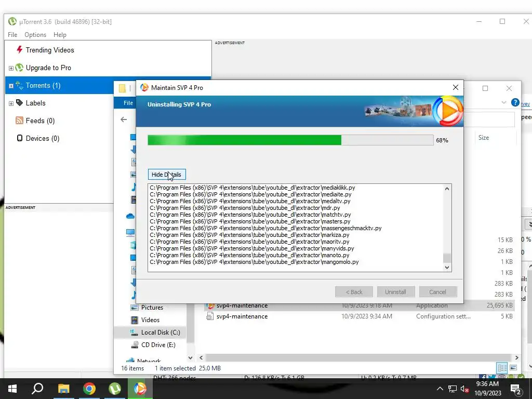The height and width of the screenshot is (399, 532).
Task: Click Explorer horizontal scrollbar left arrow
Action: 201,357
